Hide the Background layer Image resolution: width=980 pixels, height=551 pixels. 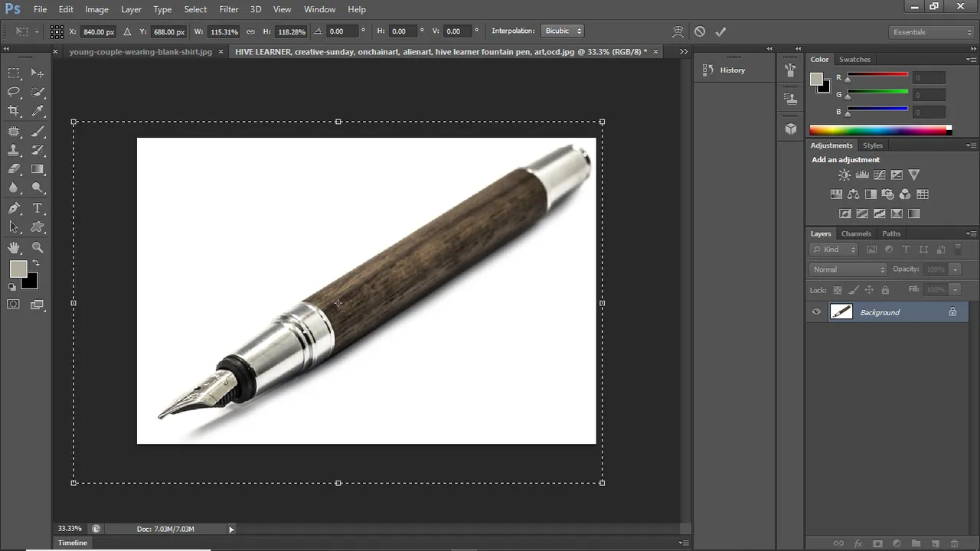click(x=816, y=311)
